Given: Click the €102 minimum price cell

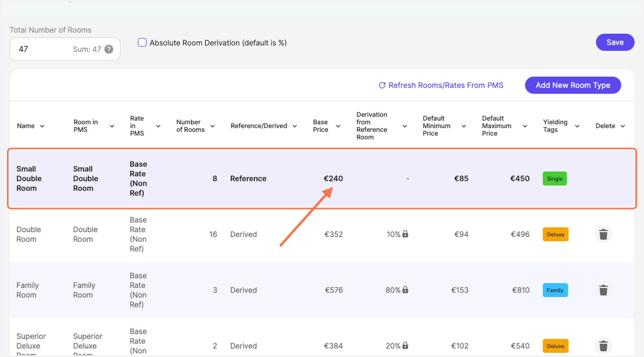Looking at the screenshot, I should point(460,346).
